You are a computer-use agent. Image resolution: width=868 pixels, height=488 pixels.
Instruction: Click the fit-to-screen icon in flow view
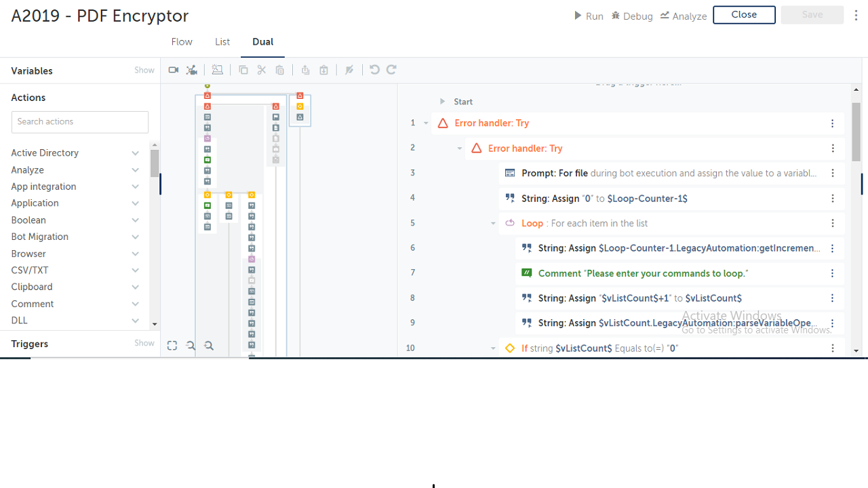pos(172,346)
